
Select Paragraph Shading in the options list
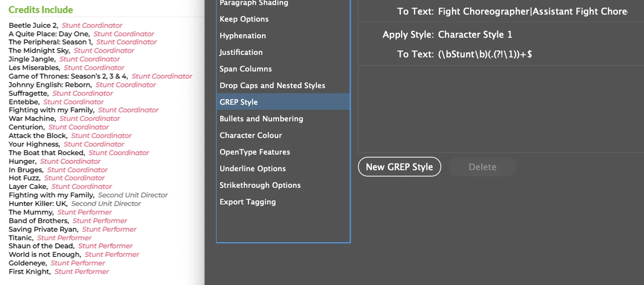tap(254, 3)
